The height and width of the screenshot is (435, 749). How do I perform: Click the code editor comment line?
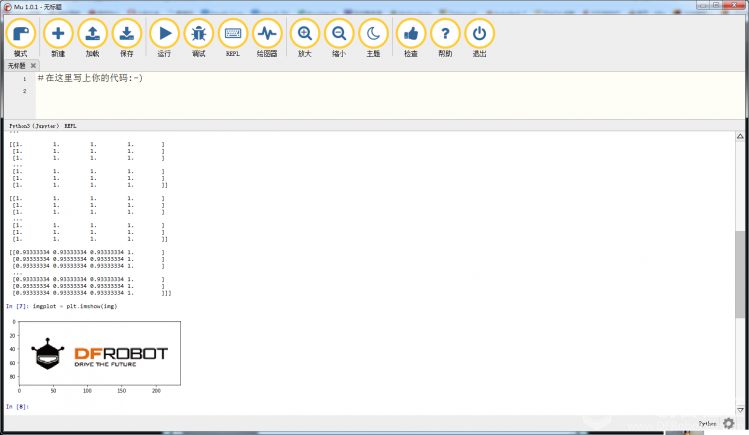pos(90,78)
